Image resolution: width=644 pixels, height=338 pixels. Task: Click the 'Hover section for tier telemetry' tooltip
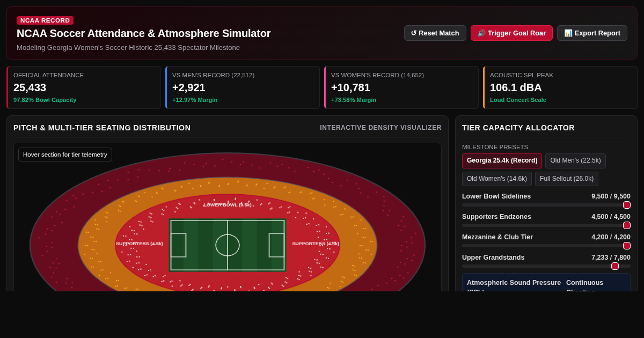[x=65, y=155]
